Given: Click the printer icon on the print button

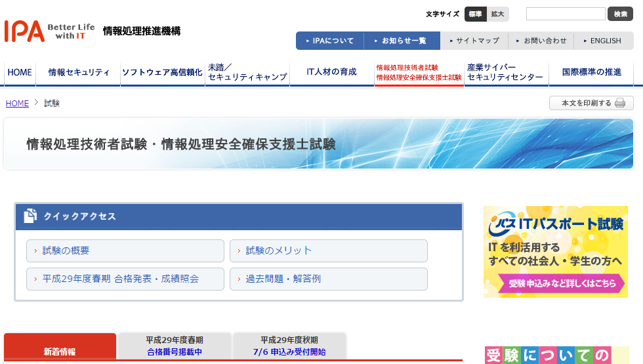Looking at the screenshot, I should [620, 103].
